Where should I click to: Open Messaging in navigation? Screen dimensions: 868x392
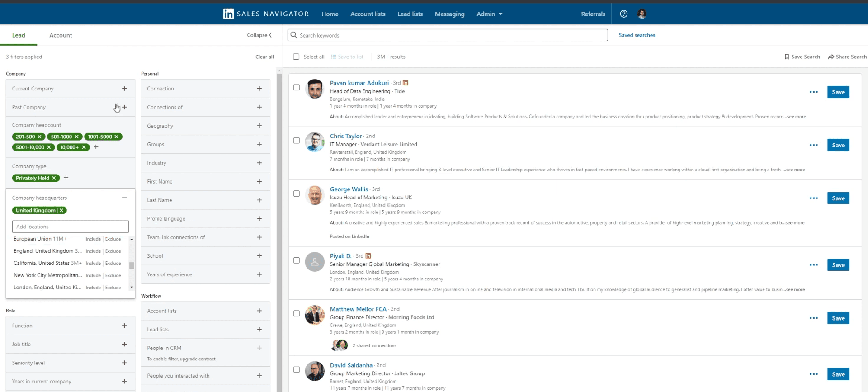tap(449, 14)
